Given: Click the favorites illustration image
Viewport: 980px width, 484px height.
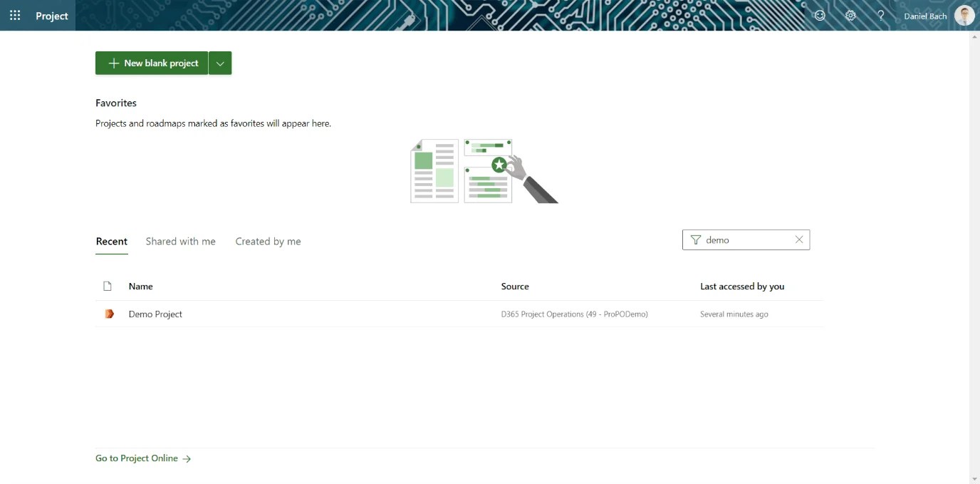Looking at the screenshot, I should coord(484,171).
